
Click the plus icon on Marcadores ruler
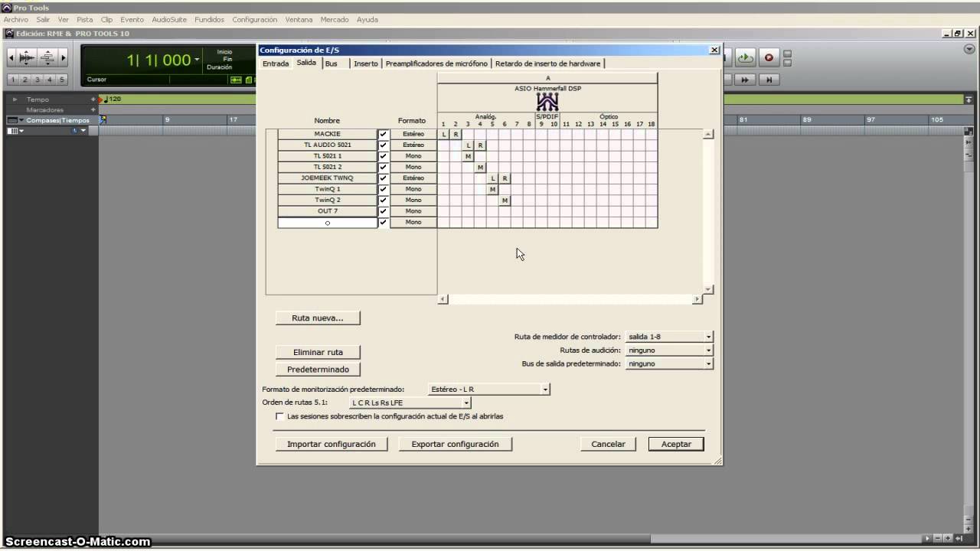(93, 109)
